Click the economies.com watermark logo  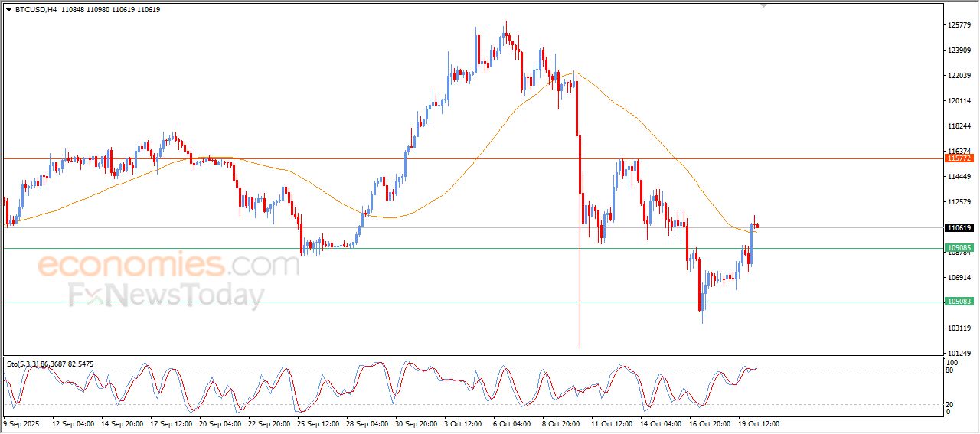(x=168, y=266)
